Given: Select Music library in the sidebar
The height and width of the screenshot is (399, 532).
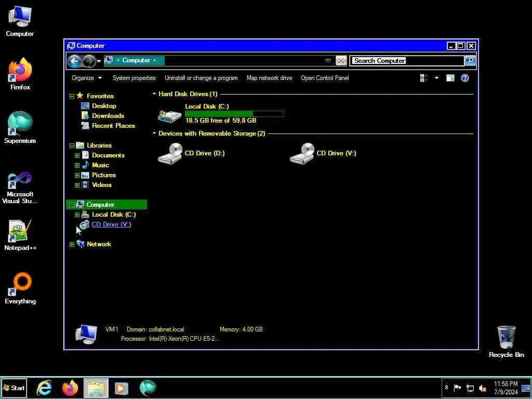Looking at the screenshot, I should coord(100,165).
